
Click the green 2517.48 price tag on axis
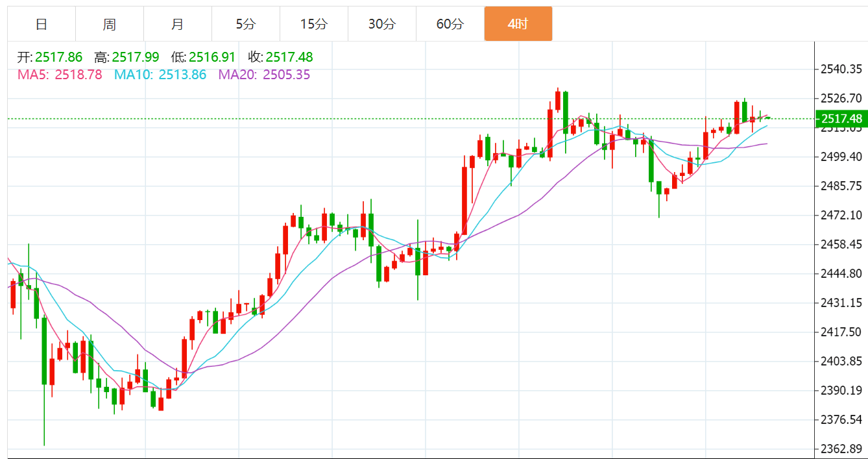[x=841, y=118]
